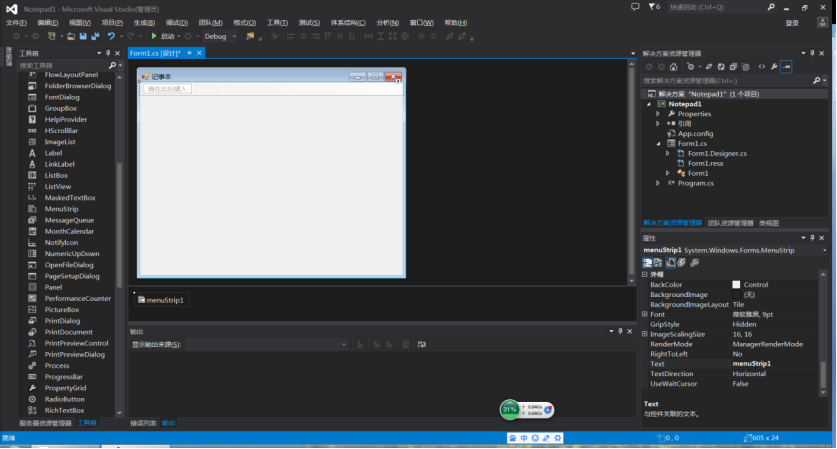Viewport: 837px width, 449px height.
Task: Click the search magnifier in Solution Explorer
Action: click(x=817, y=81)
